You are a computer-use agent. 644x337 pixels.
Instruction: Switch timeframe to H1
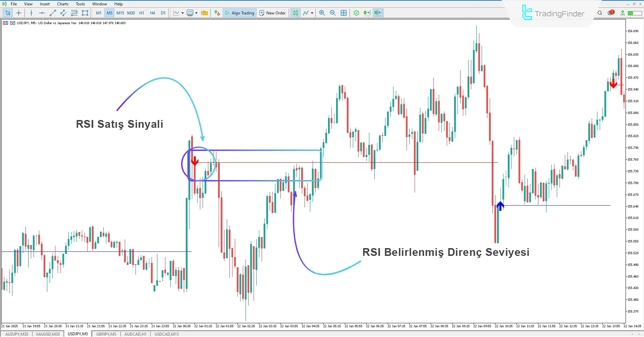tap(142, 13)
